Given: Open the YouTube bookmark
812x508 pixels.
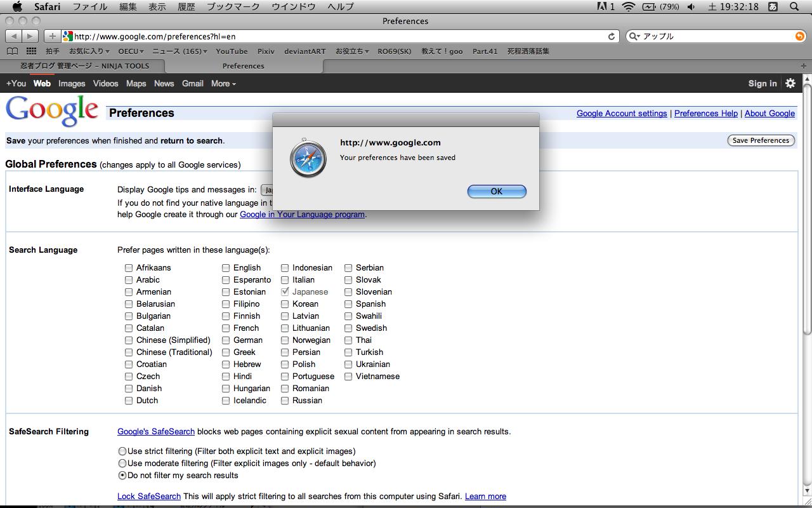Looking at the screenshot, I should (x=232, y=51).
